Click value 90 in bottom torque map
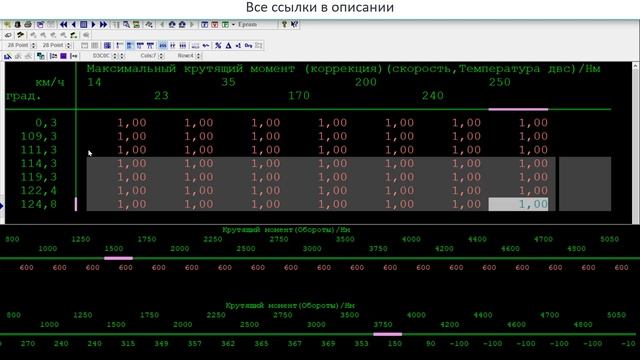The height and width of the screenshot is (360, 640). [x=430, y=344]
